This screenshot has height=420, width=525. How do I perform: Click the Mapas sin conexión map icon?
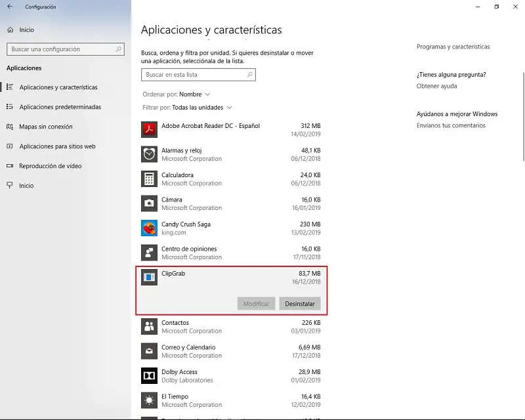10,127
